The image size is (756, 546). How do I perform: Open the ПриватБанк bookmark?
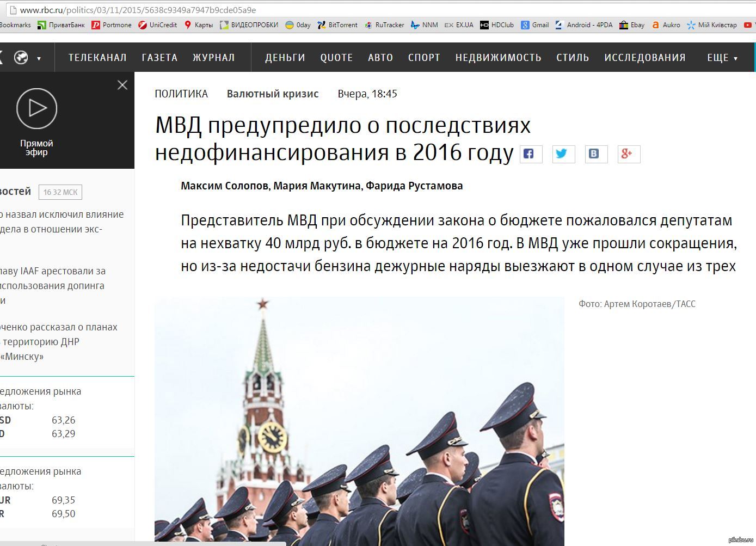[x=61, y=25]
